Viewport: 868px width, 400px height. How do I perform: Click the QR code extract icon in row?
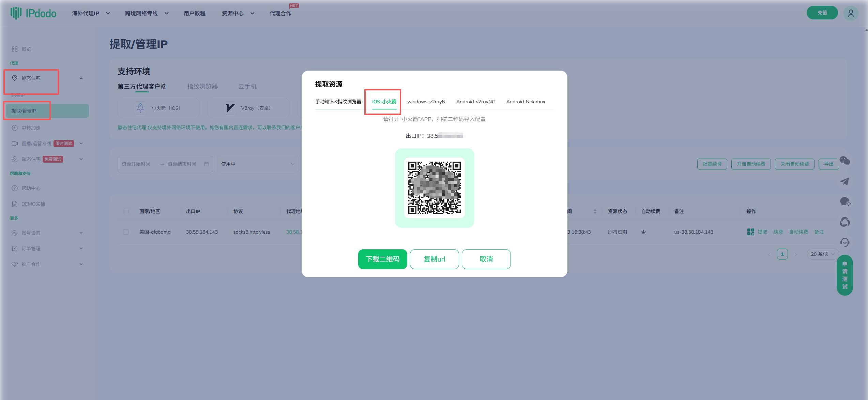[750, 232]
